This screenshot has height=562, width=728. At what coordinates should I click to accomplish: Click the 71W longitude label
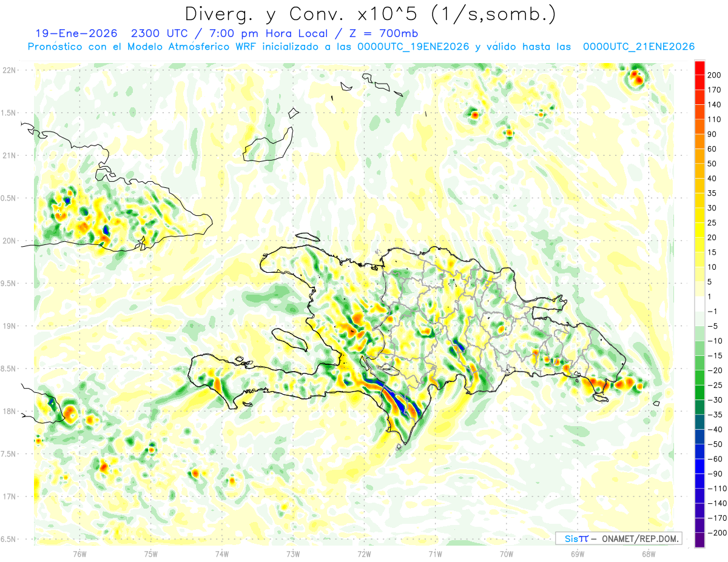tap(435, 554)
